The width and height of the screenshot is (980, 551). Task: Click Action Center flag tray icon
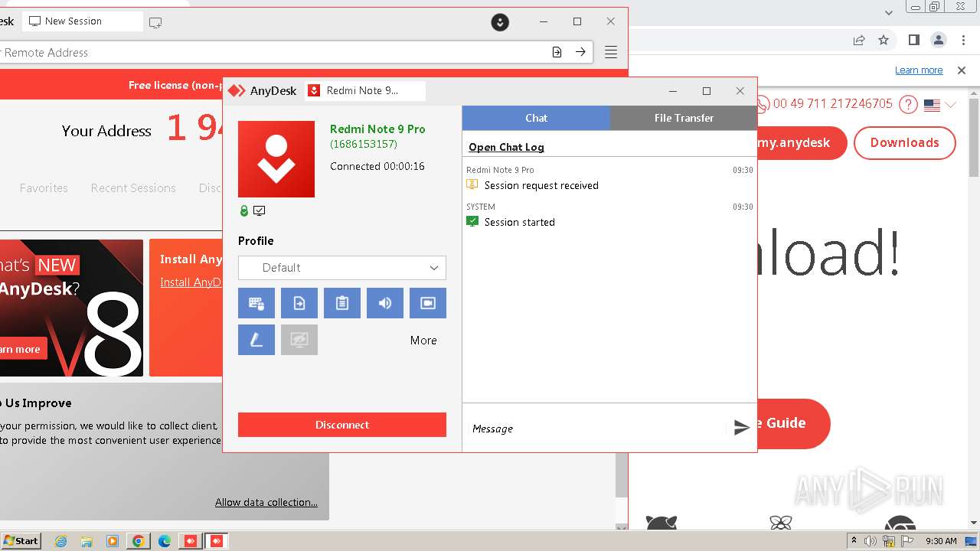click(906, 541)
